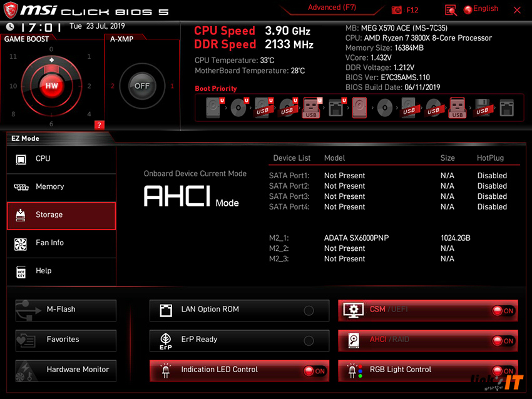532x399 pixels.
Task: Click the EZ Mode header label
Action: tap(26, 138)
